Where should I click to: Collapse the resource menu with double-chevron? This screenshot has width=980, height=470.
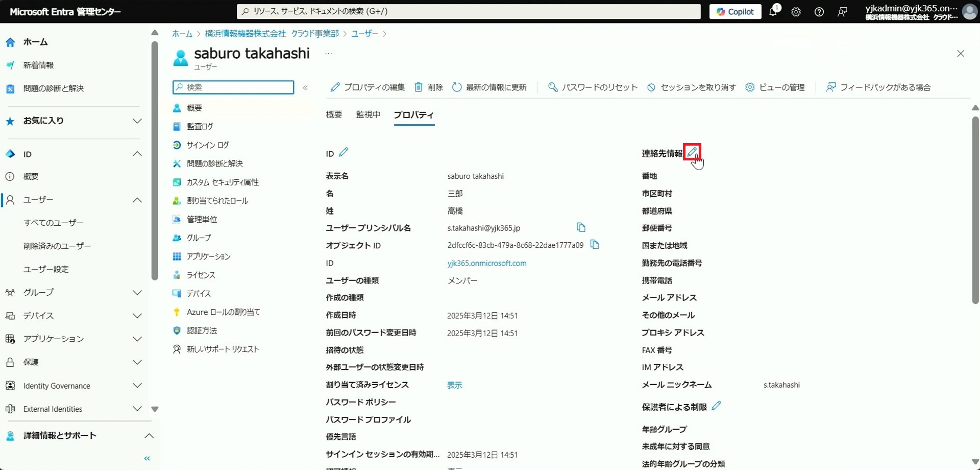[305, 88]
